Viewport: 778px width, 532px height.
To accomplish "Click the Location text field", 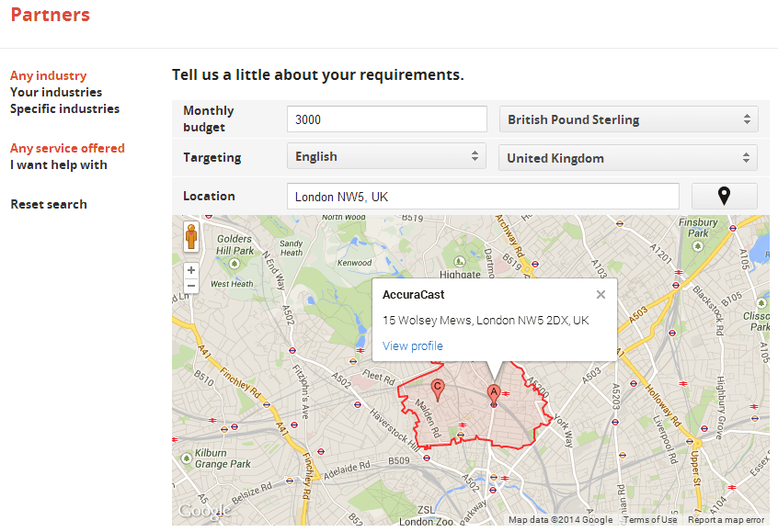I will pos(483,197).
